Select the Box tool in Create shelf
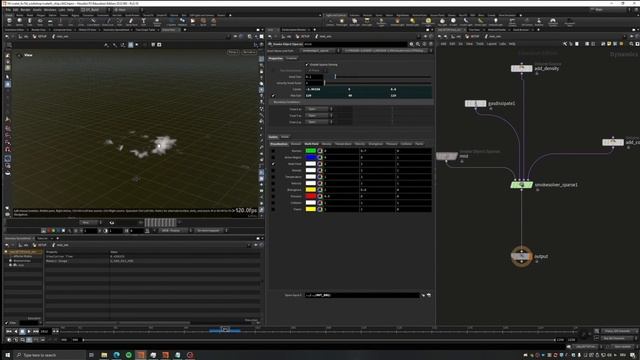 coord(9,21)
